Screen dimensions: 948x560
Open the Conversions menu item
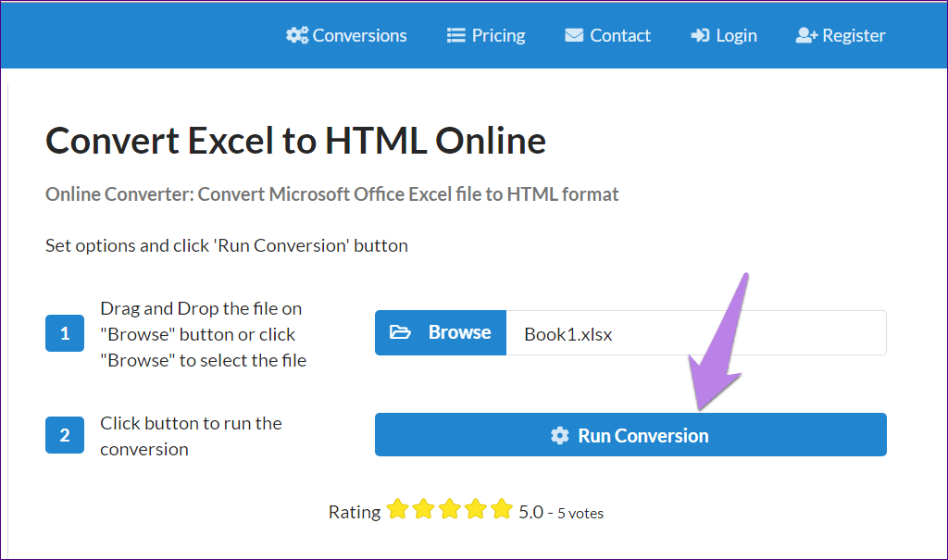pos(359,35)
